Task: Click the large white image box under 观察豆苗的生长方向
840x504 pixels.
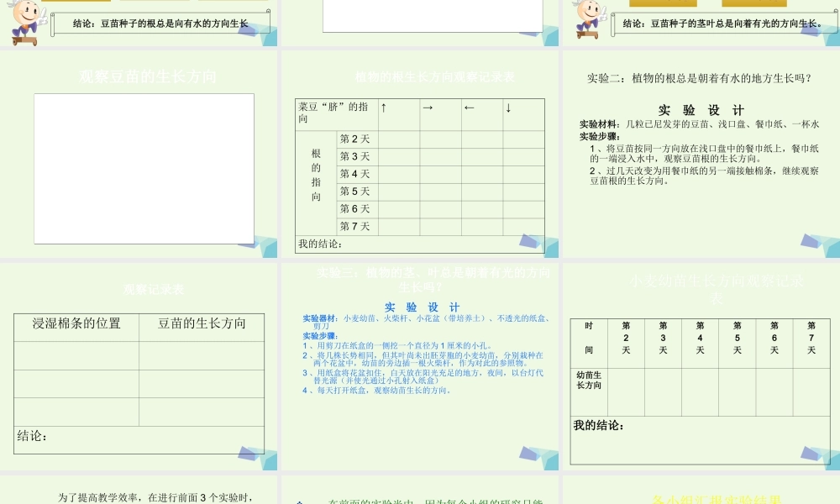Action: (144, 169)
